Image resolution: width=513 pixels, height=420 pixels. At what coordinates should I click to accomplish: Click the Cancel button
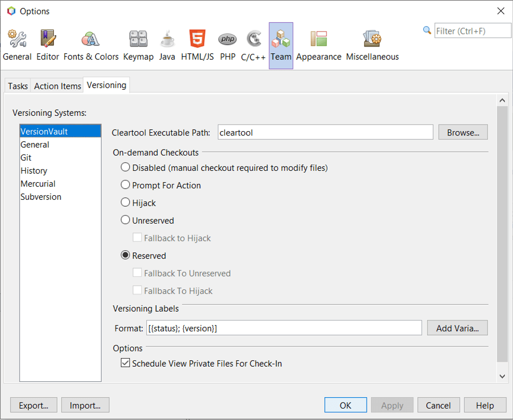[438, 405]
